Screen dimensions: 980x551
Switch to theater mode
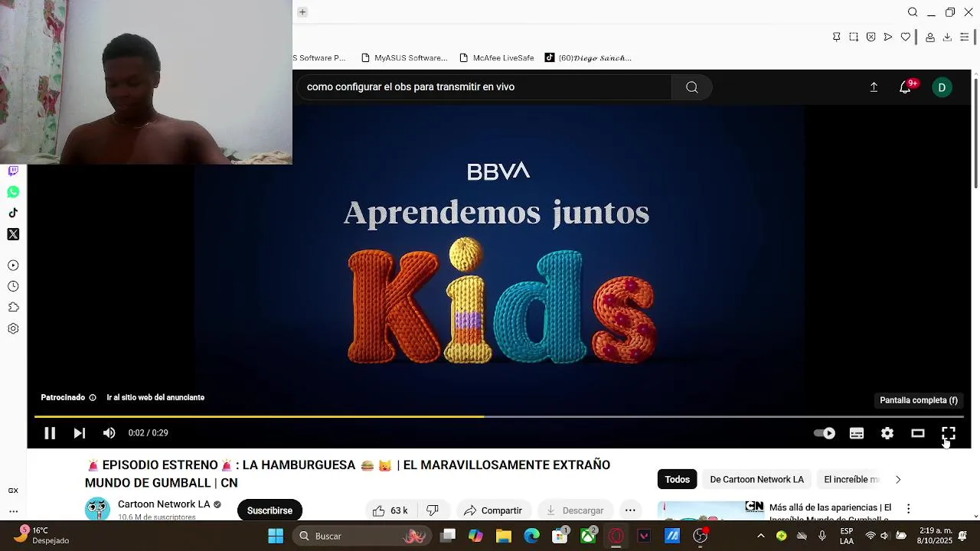click(x=918, y=433)
